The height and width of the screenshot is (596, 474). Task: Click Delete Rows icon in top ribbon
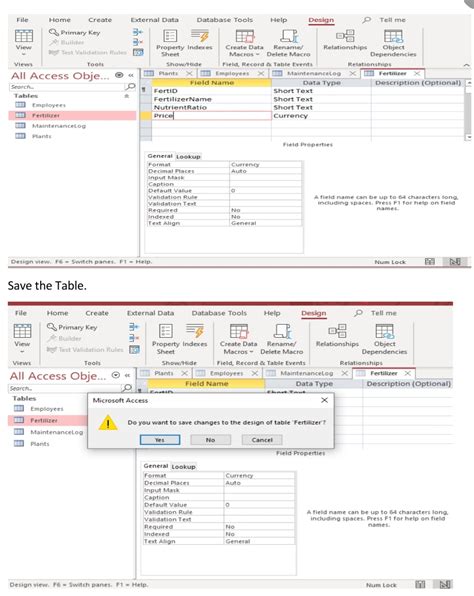click(x=138, y=42)
